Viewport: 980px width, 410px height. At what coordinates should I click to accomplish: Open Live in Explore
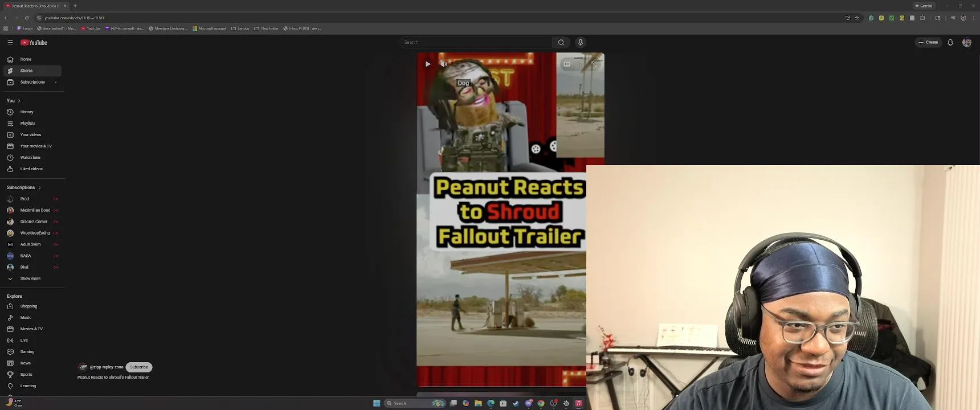click(32, 341)
